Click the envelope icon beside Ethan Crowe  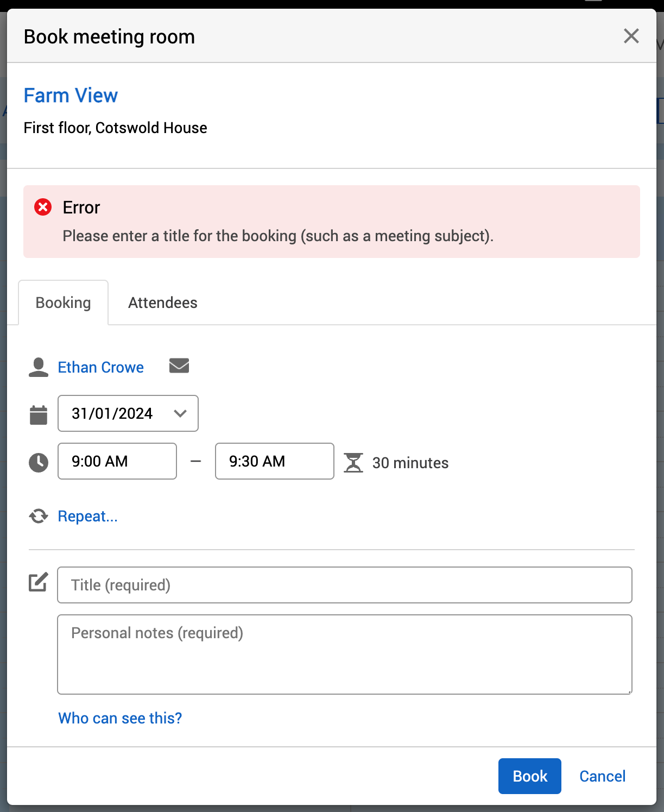pos(179,366)
